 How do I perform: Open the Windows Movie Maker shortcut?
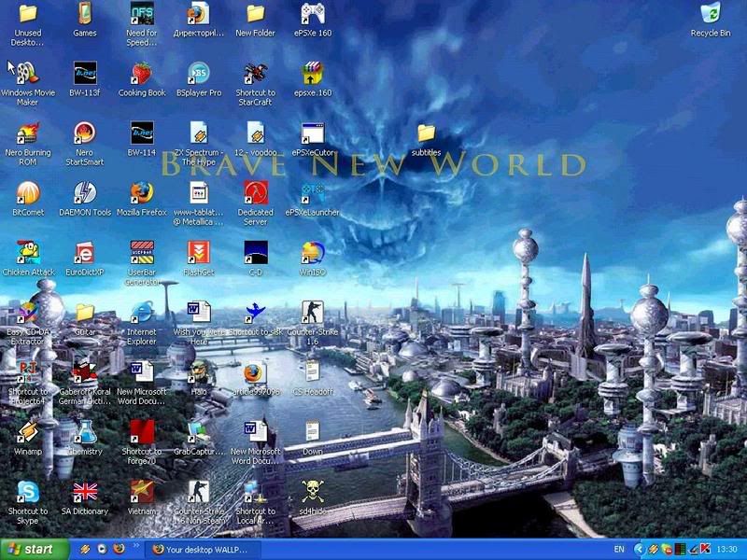(x=28, y=74)
